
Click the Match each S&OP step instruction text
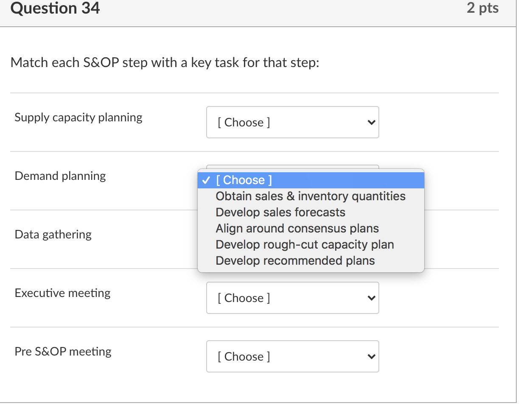(x=165, y=63)
